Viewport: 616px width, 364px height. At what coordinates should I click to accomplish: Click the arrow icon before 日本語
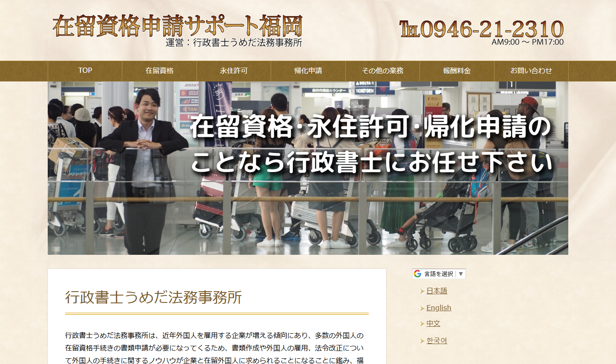(423, 291)
